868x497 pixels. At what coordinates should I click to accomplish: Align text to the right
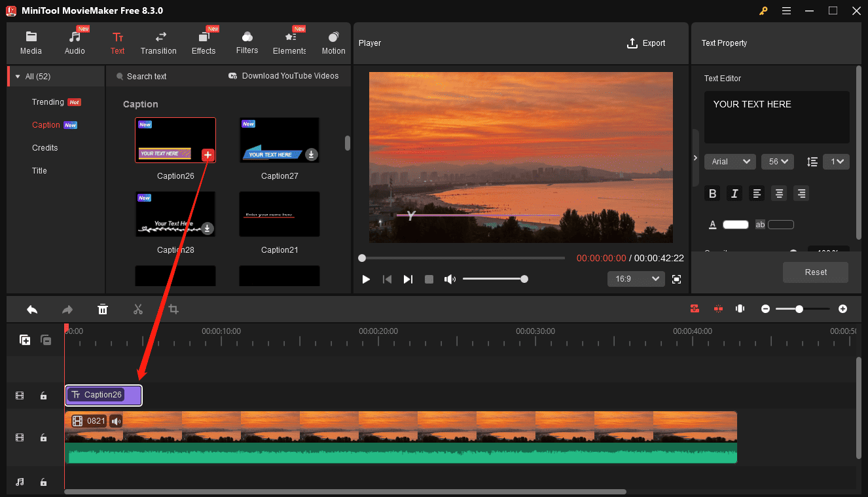[801, 193]
